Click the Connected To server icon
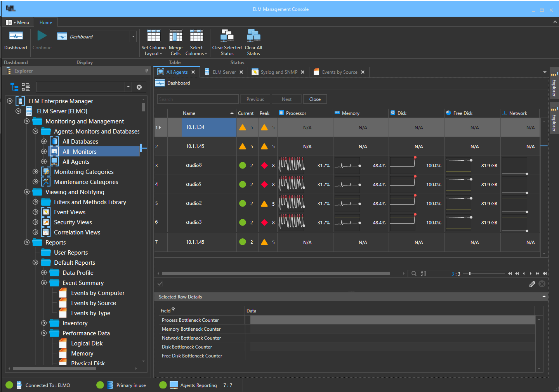This screenshot has width=559, height=392. (x=19, y=385)
